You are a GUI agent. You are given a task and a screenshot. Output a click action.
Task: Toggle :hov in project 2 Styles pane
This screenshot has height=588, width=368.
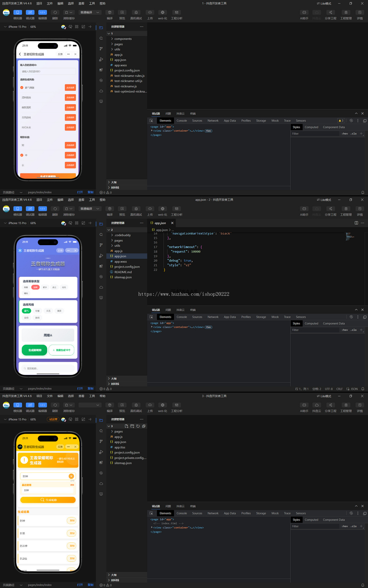345,330
